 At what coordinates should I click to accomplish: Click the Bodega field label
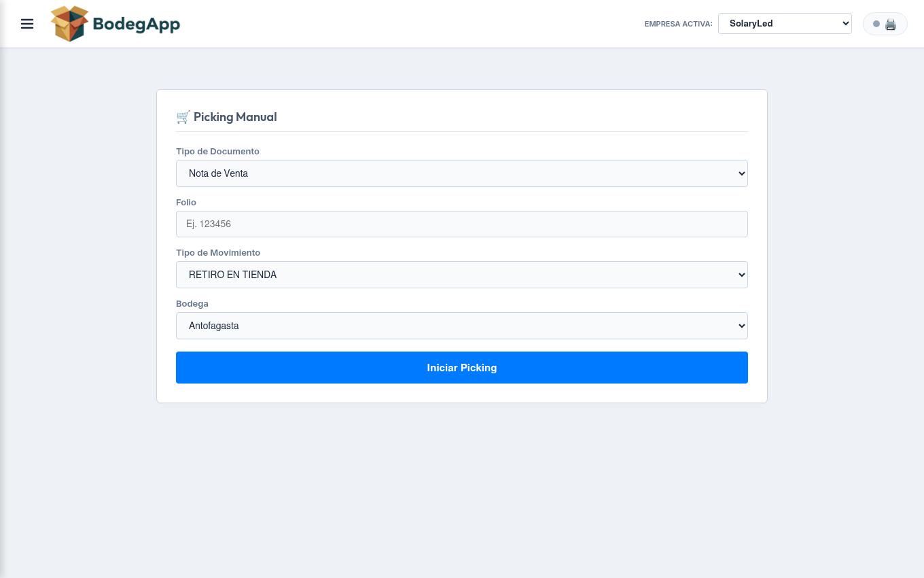192,303
